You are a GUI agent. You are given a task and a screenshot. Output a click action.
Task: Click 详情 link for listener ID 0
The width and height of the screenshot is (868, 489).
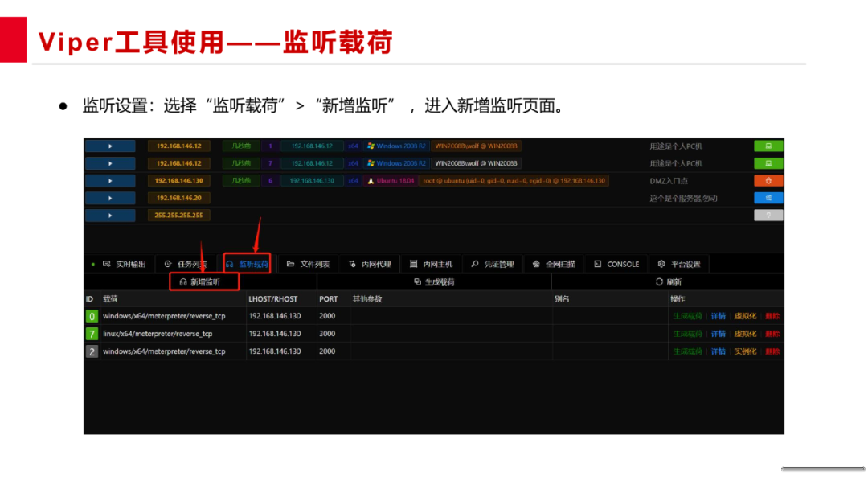click(x=718, y=316)
